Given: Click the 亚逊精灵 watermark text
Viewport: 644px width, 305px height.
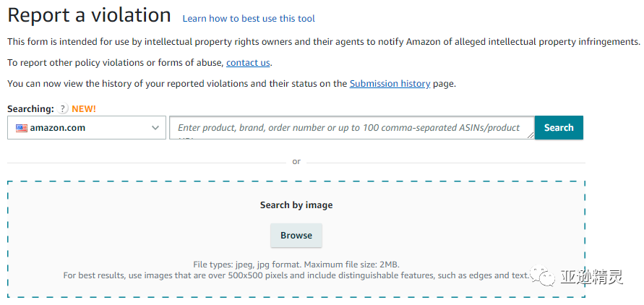Looking at the screenshot, I should tap(591, 277).
